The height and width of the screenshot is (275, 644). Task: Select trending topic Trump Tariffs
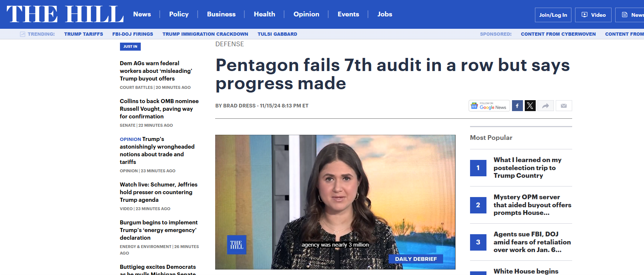[x=84, y=34]
